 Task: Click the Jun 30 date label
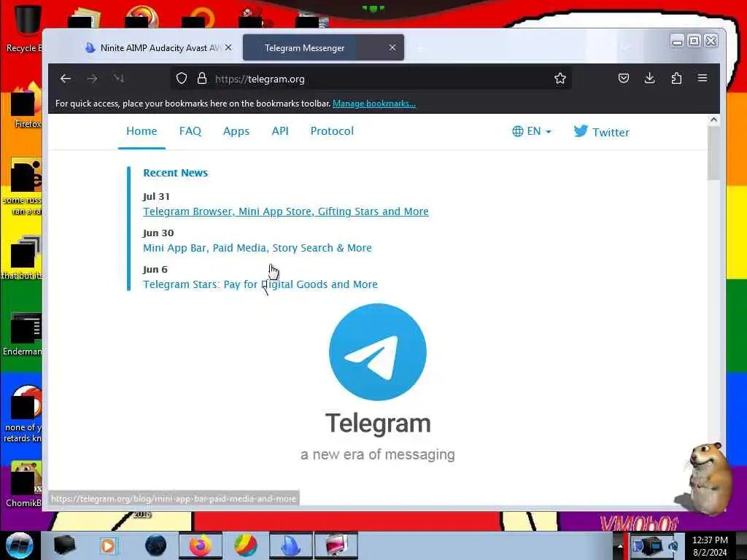pos(158,233)
